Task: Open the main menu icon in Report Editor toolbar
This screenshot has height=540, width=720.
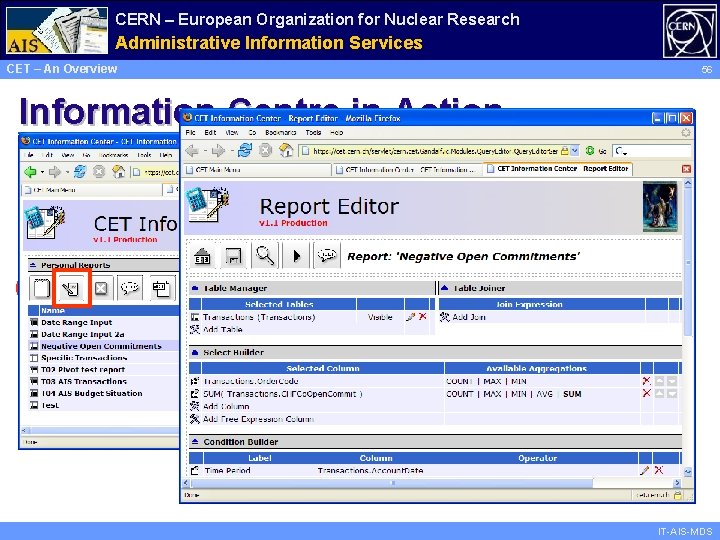Action: 202,256
